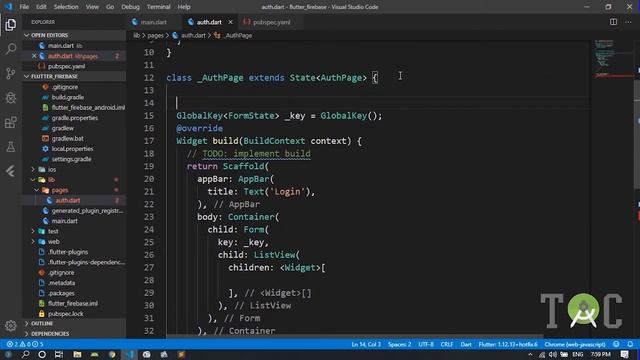Open File Explorer from taskbar
The width and height of the screenshot is (640, 360).
point(77,354)
